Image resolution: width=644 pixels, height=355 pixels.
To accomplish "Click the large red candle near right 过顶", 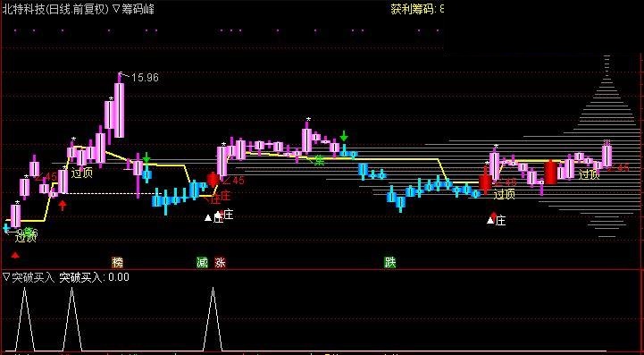I will click(550, 173).
